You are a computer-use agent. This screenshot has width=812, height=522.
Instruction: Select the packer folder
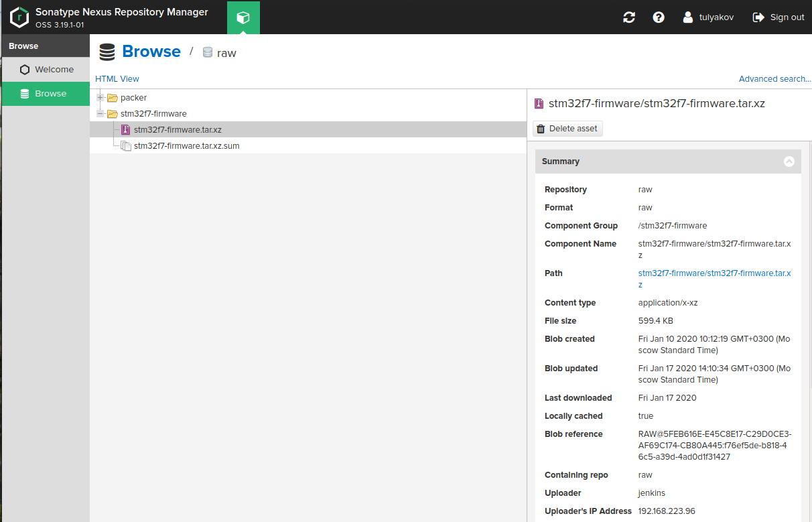(133, 98)
